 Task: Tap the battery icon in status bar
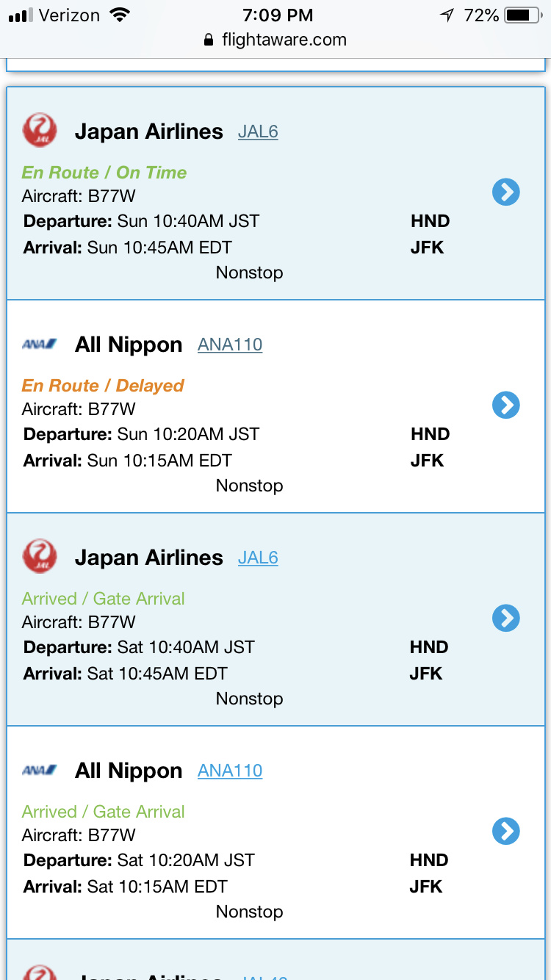click(522, 15)
